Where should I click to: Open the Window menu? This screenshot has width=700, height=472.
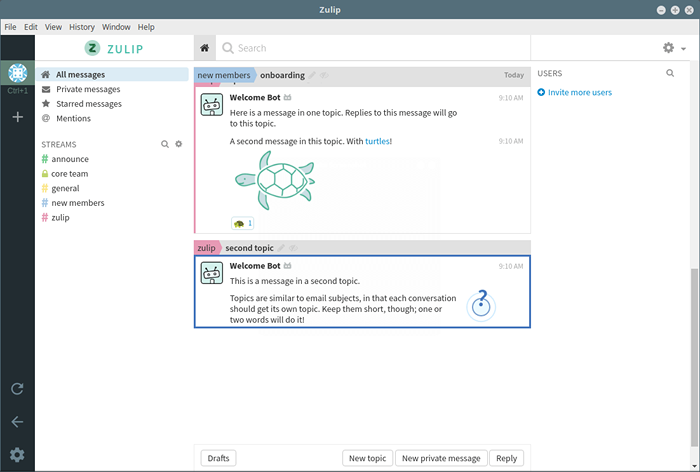click(116, 27)
